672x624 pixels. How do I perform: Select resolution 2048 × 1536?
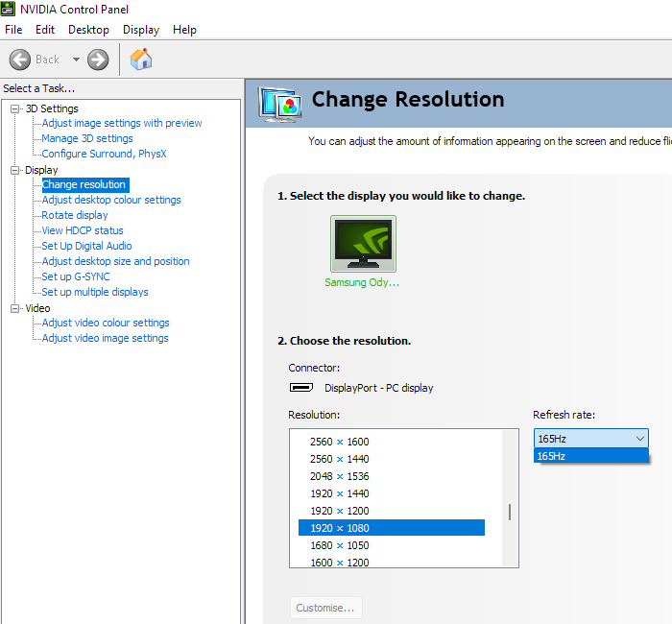tap(392, 476)
